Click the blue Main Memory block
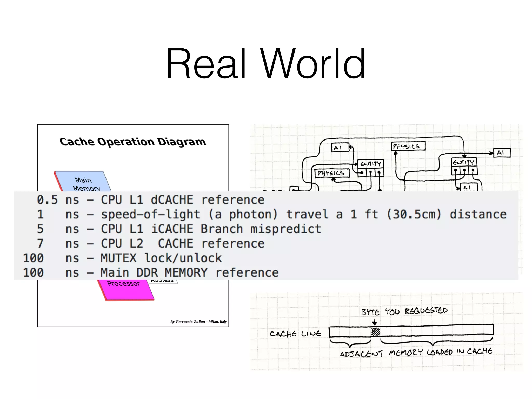 (x=83, y=181)
